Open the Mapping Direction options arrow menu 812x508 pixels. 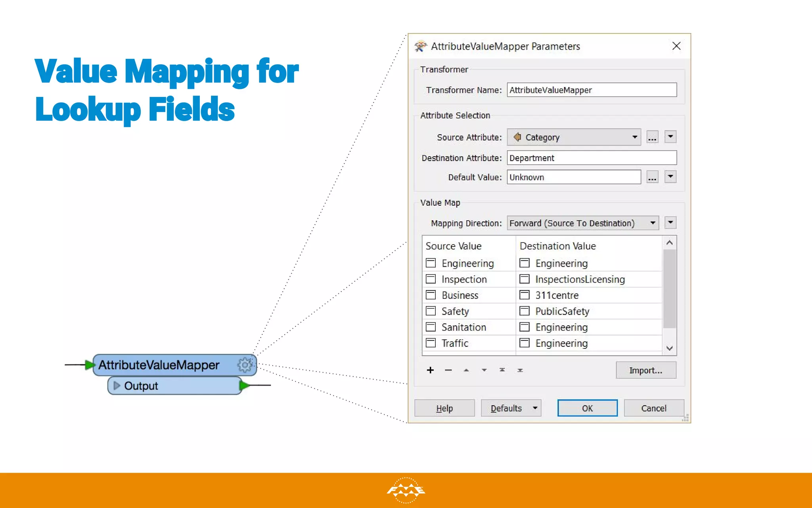point(670,223)
